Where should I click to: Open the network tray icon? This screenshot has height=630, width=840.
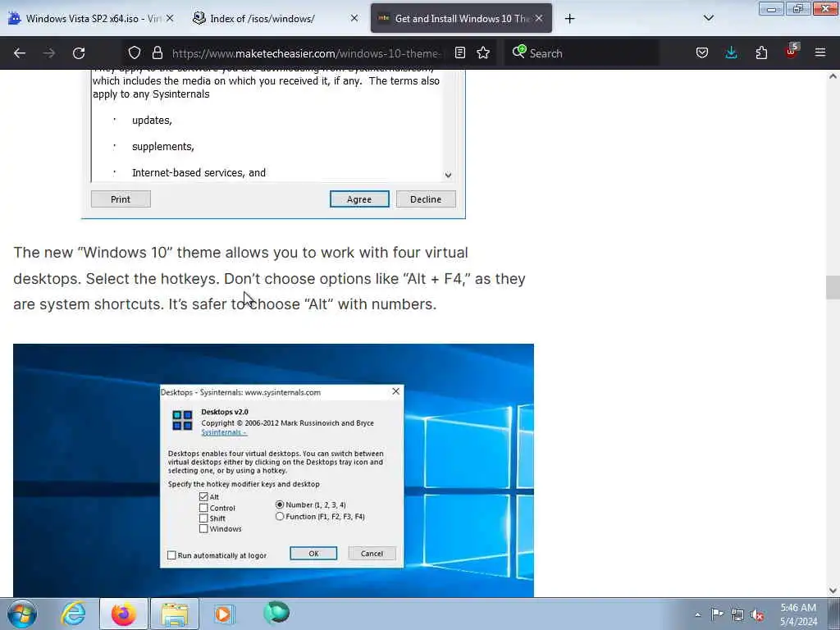coord(737,614)
